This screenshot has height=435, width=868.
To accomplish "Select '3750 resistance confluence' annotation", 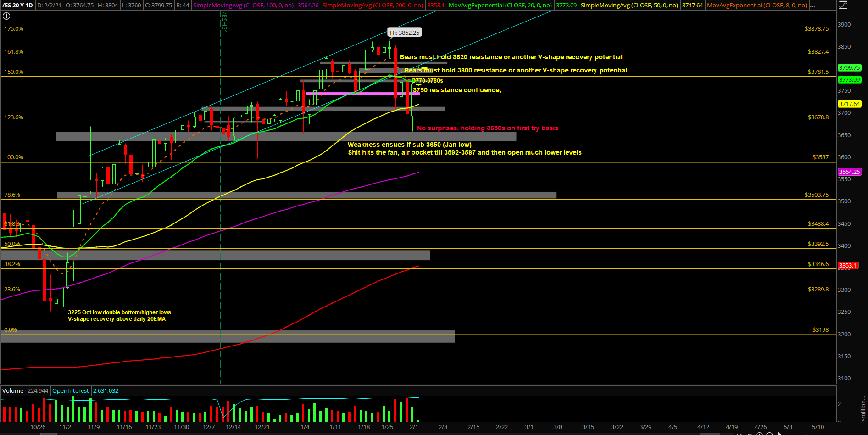I will (457, 90).
